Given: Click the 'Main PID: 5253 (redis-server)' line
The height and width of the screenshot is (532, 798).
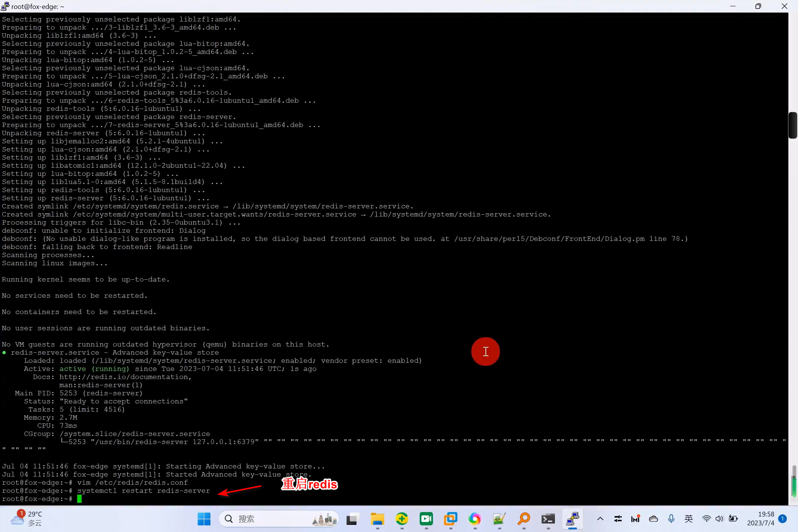Looking at the screenshot, I should (79, 393).
